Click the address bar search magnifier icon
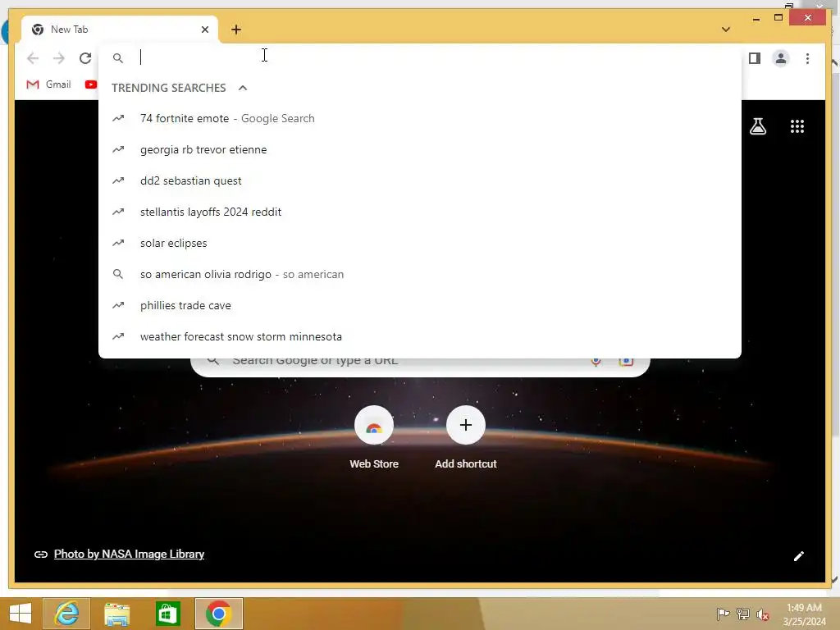 click(x=118, y=58)
